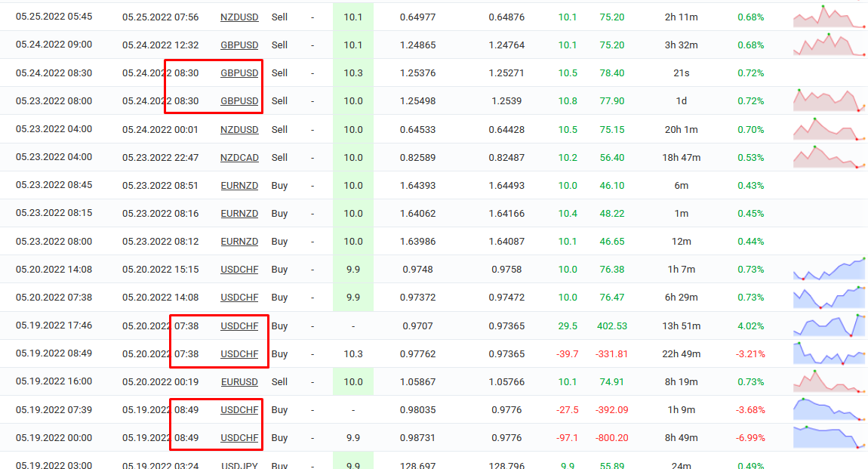Select the pips value 29.5
Screen dimensions: 868x469
(568, 326)
